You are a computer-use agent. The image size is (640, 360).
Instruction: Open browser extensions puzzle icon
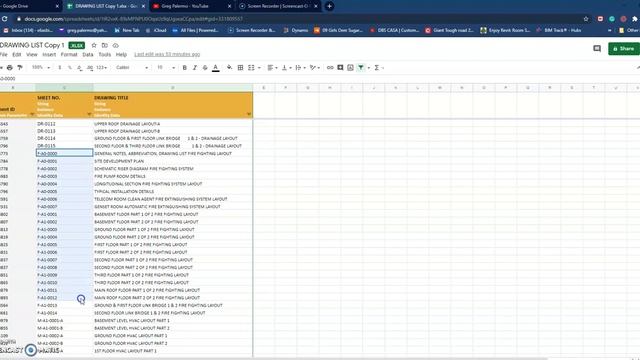pos(635,19)
